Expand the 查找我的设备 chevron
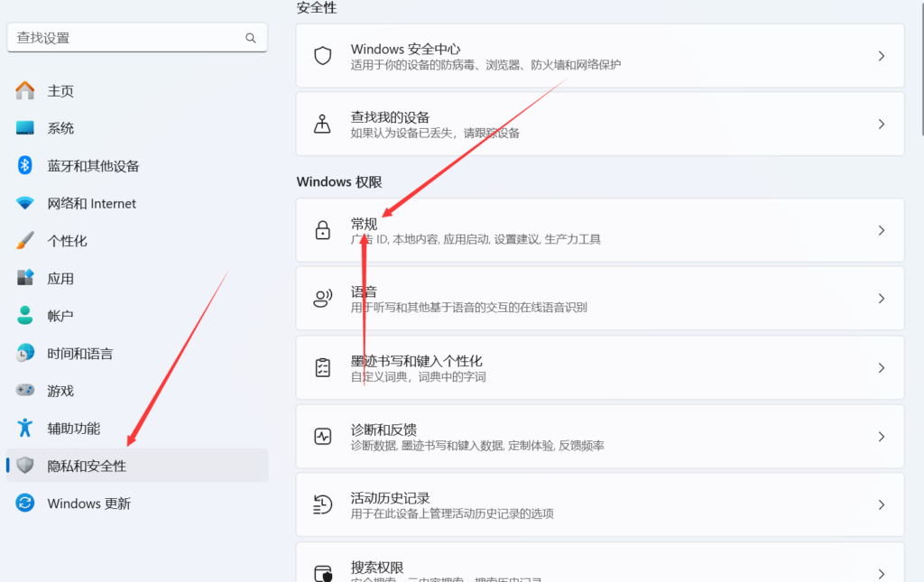 click(x=881, y=125)
